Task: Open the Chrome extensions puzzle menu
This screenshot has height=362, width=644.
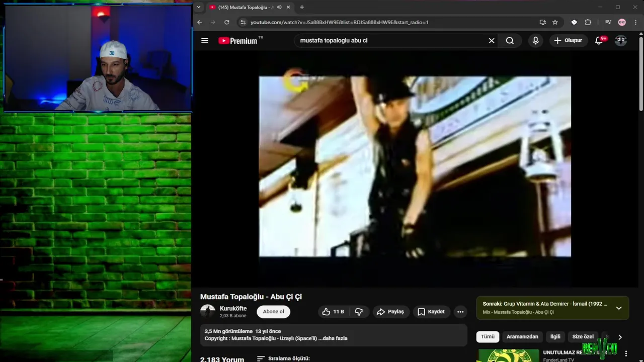Action: [588, 22]
